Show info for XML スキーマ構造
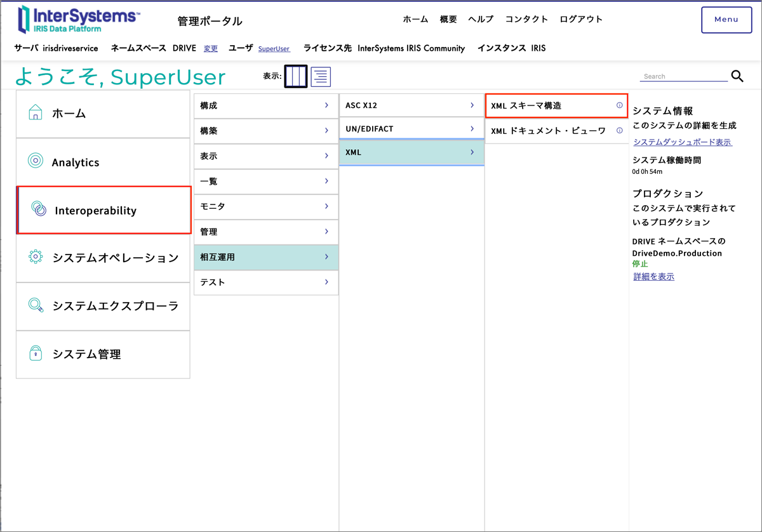The height and width of the screenshot is (532, 762). 620,105
